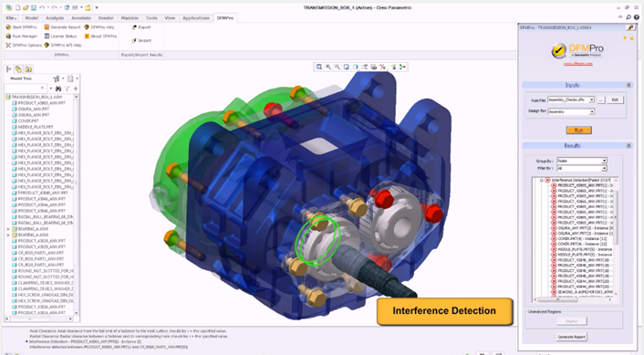Select COVER.PRT in the model tree
Viewport: 644px width, 355px height.
28,121
